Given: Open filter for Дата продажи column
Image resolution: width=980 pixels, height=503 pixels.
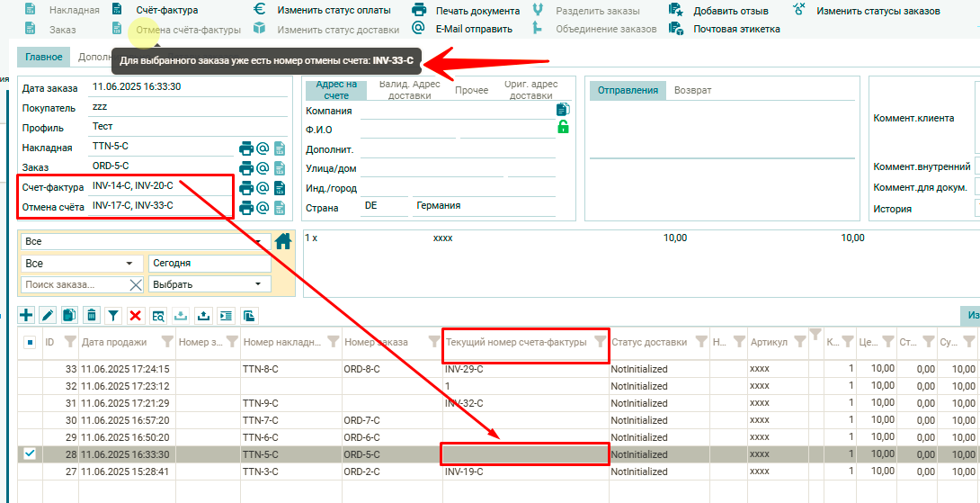Looking at the screenshot, I should (x=166, y=342).
